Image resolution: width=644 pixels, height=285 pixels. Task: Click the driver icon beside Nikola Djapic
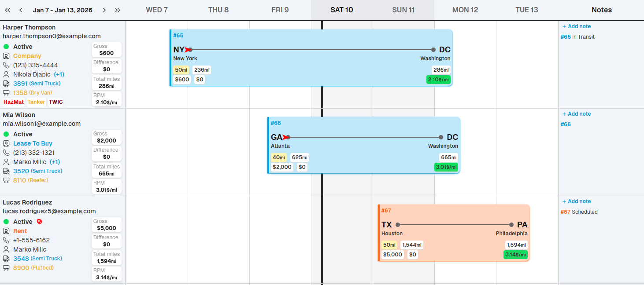click(6, 74)
